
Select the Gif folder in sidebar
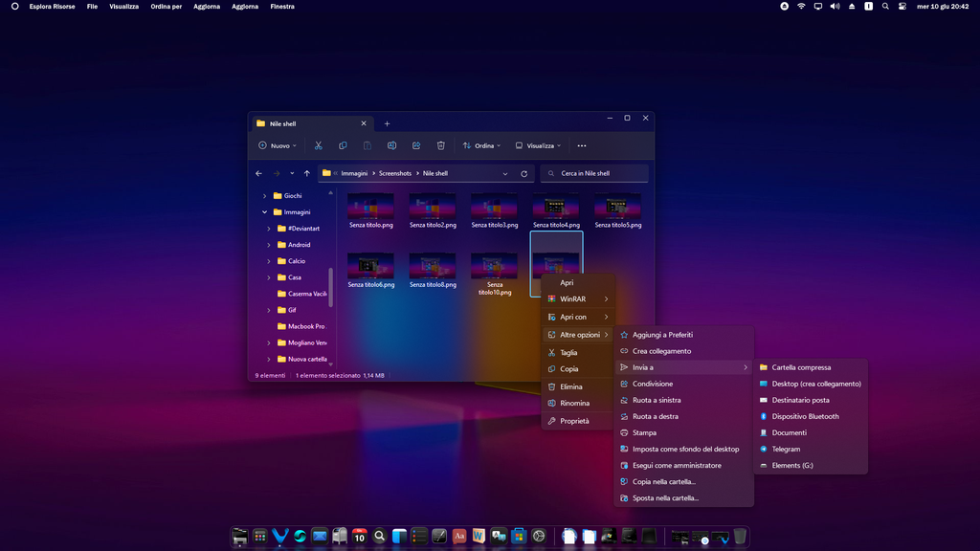pos(287,310)
